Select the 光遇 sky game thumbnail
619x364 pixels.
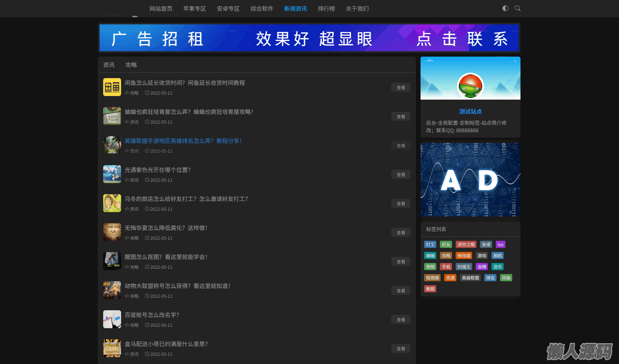tap(112, 174)
